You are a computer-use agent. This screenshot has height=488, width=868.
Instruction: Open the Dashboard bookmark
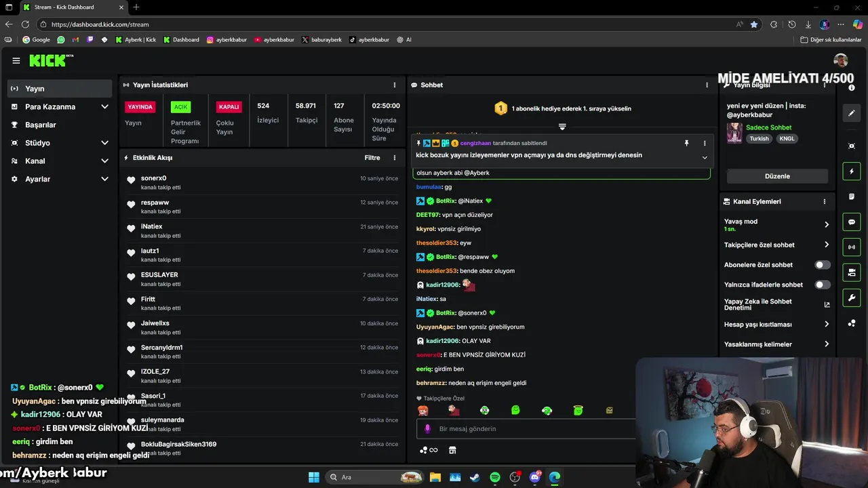pyautogui.click(x=181, y=39)
